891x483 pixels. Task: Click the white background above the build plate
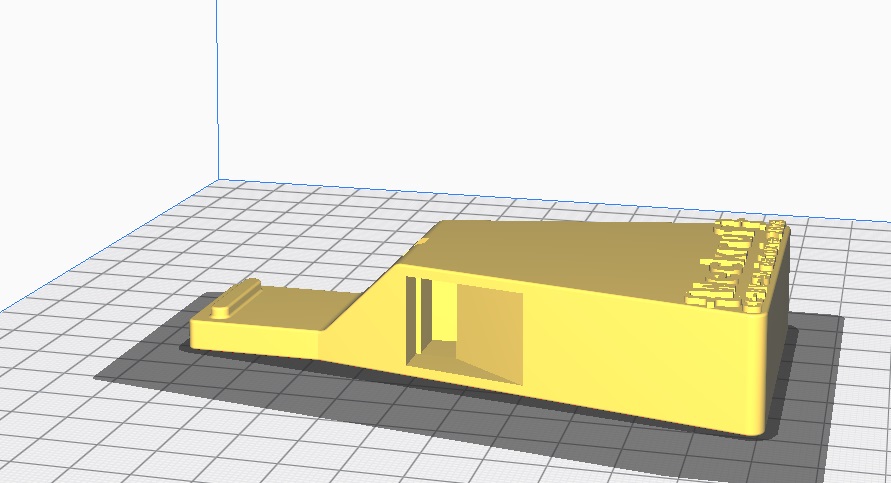point(550,90)
